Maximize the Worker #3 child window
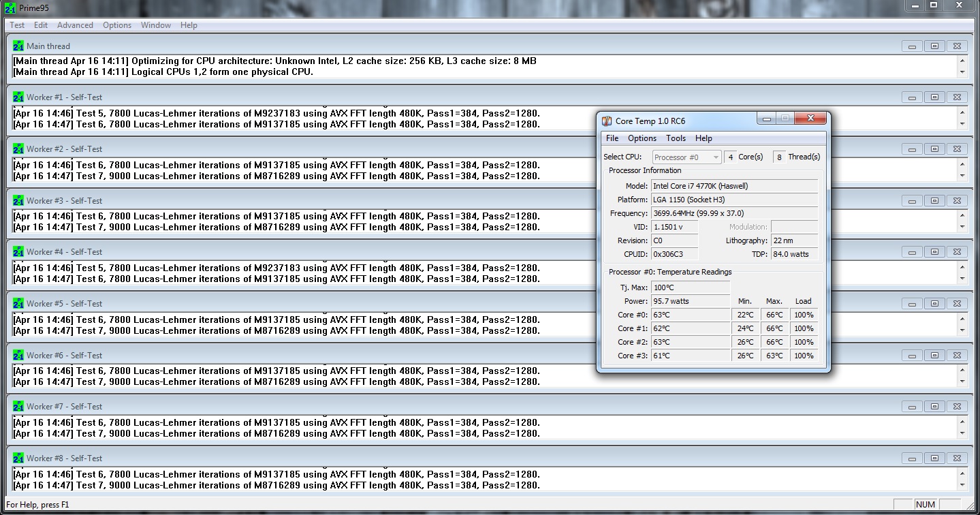Screen dimensions: 980x515 (934, 201)
